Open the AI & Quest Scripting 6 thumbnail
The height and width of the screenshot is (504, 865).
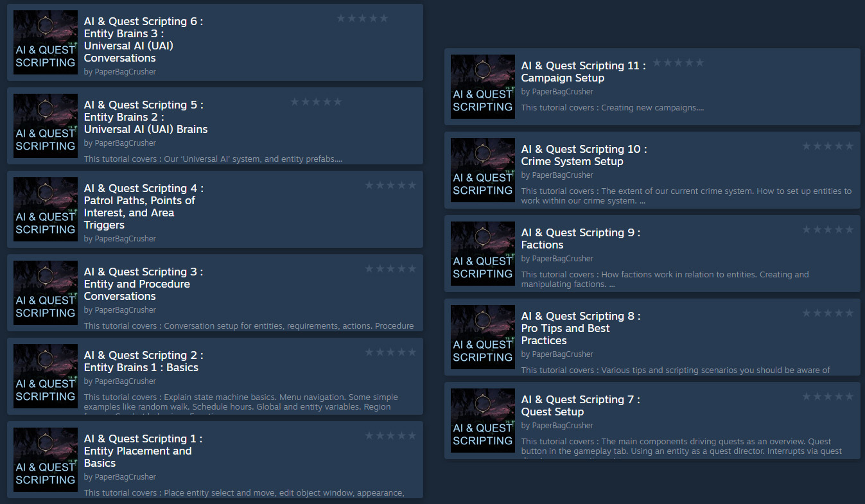click(x=46, y=42)
